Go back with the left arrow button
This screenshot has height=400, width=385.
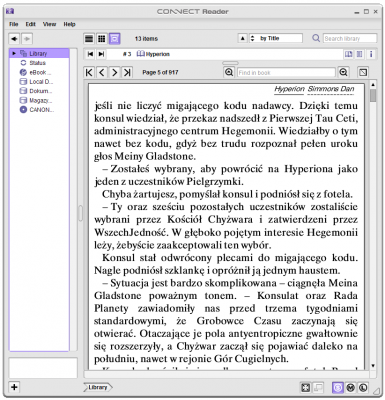[14, 39]
